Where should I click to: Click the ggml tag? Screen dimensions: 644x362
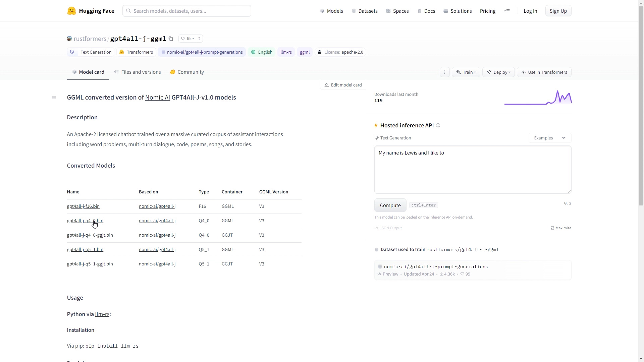click(x=305, y=52)
